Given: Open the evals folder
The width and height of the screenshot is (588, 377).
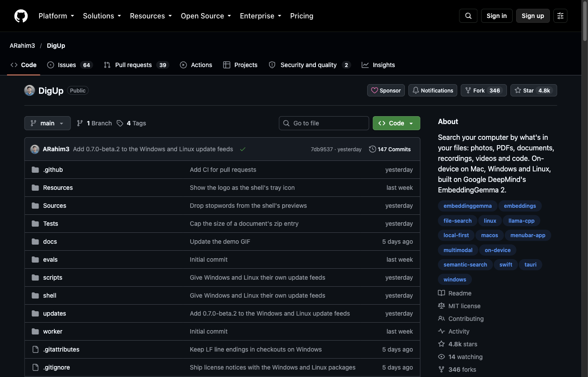Looking at the screenshot, I should (50, 260).
